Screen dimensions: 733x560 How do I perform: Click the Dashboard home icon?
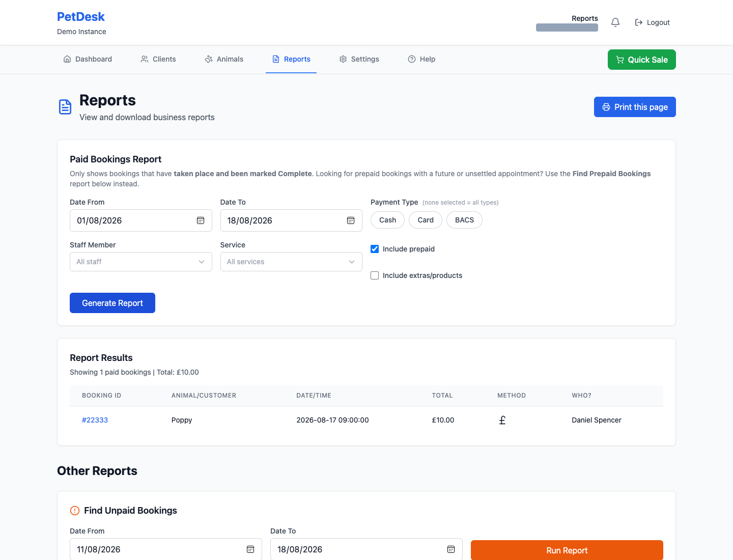[67, 59]
